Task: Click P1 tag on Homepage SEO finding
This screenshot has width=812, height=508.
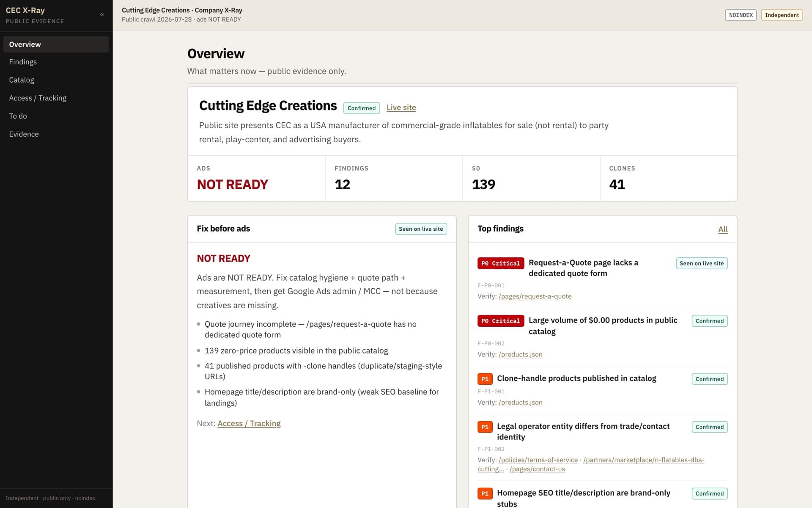Action: (x=485, y=494)
